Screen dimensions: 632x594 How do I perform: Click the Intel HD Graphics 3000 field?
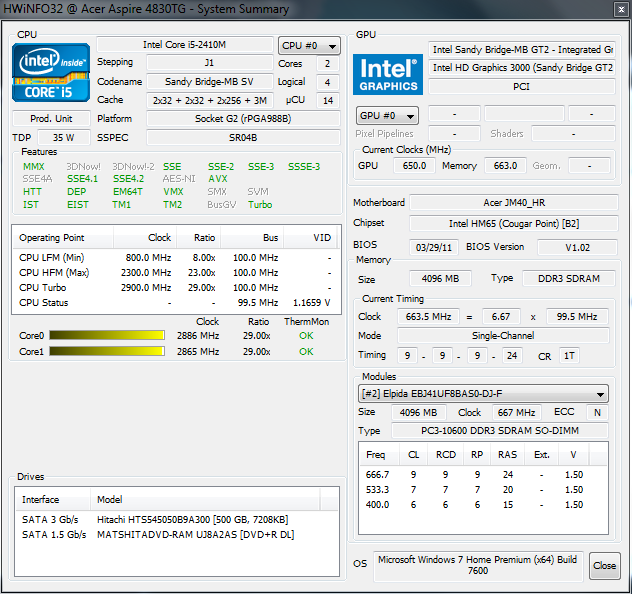522,68
